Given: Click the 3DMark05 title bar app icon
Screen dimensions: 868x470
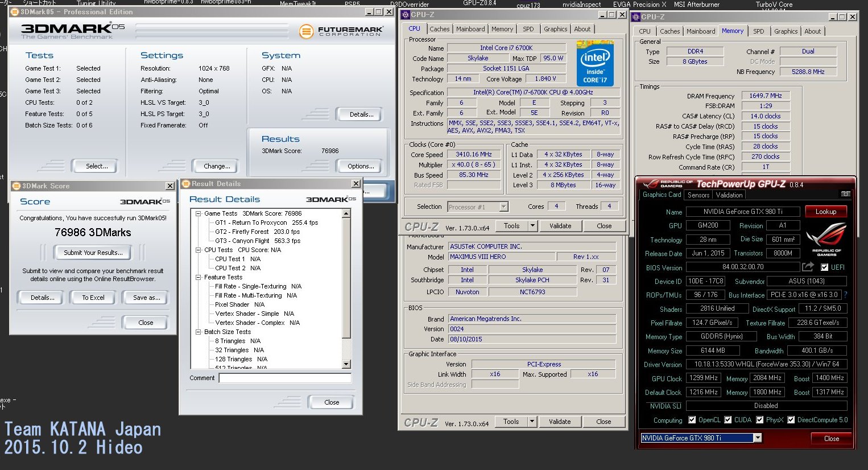Looking at the screenshot, I should [15, 12].
